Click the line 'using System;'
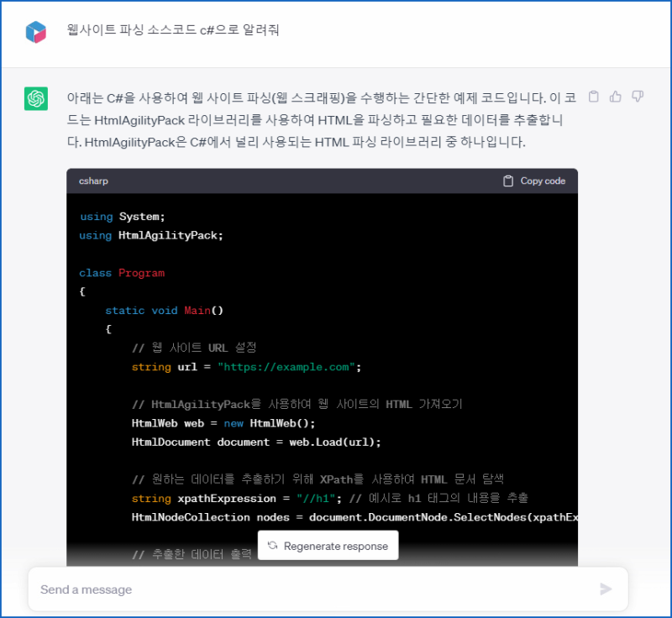Screen dimensions: 672x618 pos(123,217)
